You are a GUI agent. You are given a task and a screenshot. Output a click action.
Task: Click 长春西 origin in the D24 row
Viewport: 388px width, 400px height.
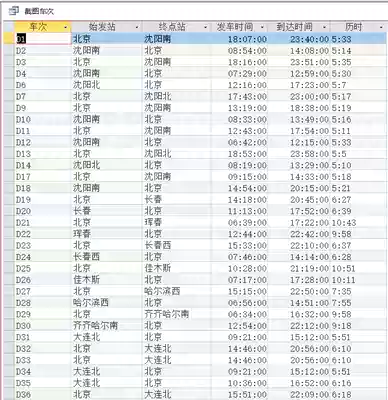[86, 257]
